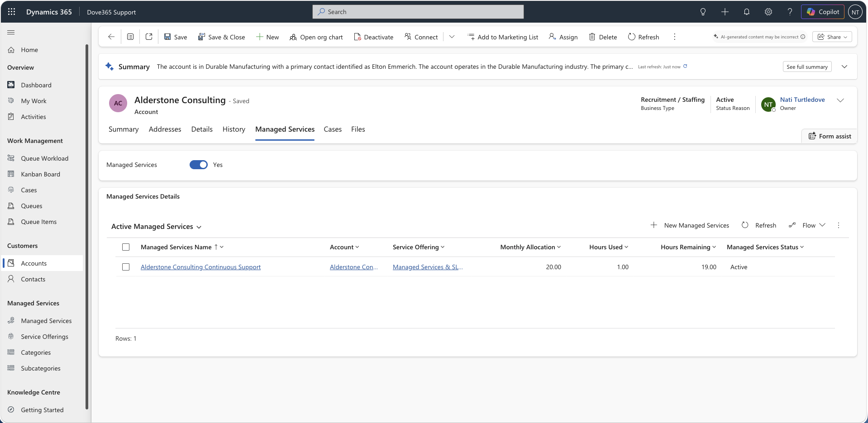The width and height of the screenshot is (868, 423).
Task: Click the lightbulb assistant icon
Action: pyautogui.click(x=703, y=12)
